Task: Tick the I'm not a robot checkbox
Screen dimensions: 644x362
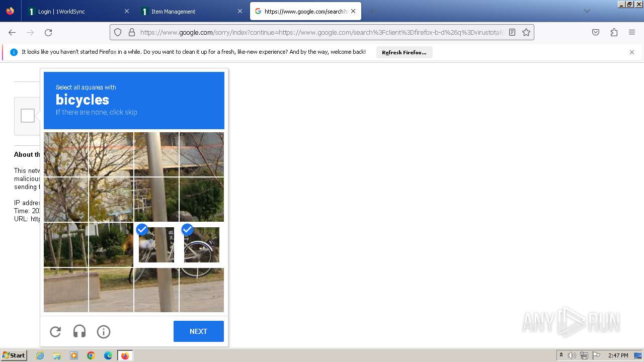Action: point(28,116)
